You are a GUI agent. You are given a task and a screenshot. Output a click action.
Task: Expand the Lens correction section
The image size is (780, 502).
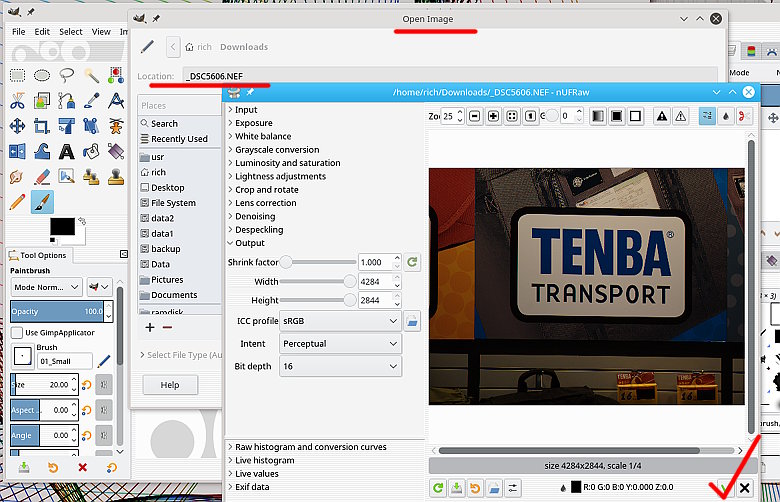262,203
